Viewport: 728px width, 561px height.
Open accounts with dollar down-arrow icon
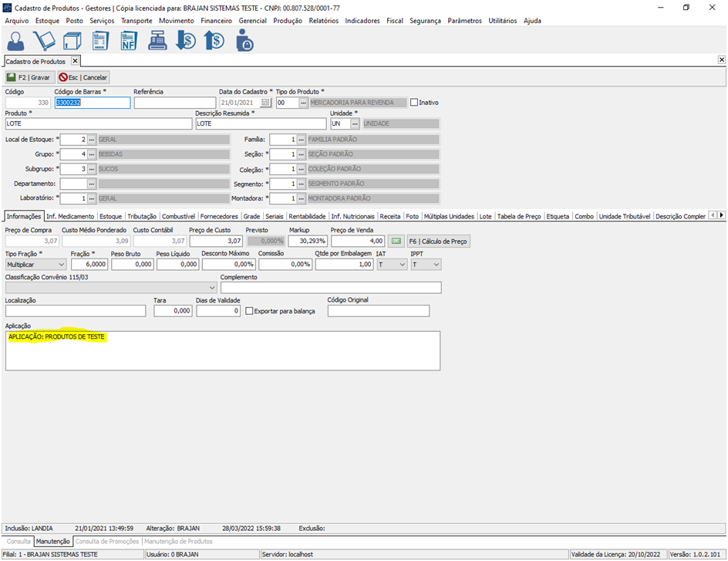click(x=185, y=41)
